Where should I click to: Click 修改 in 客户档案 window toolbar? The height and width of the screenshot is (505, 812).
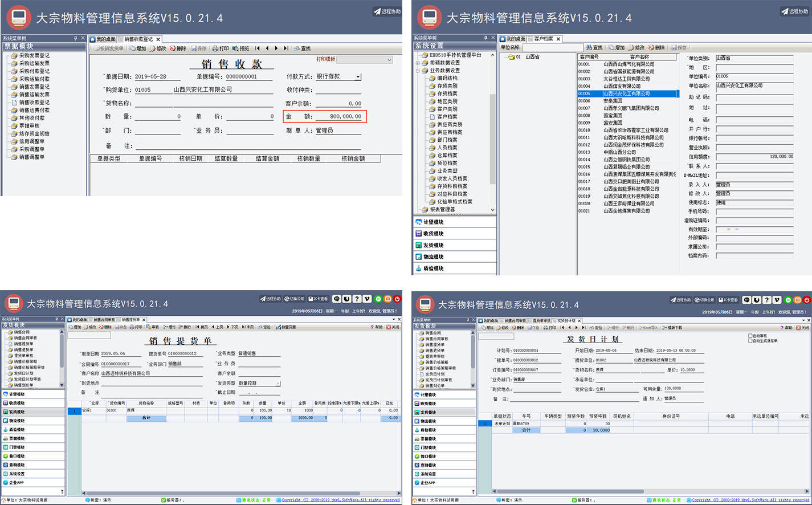coord(636,47)
